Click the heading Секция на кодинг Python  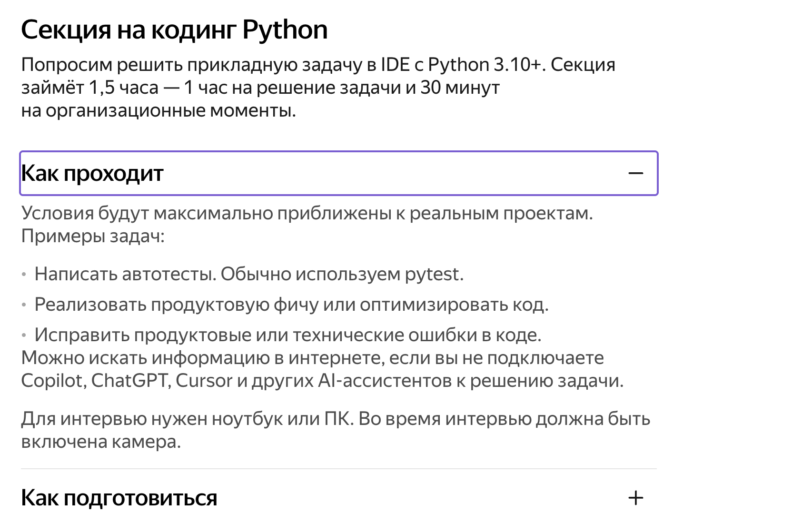click(x=174, y=30)
